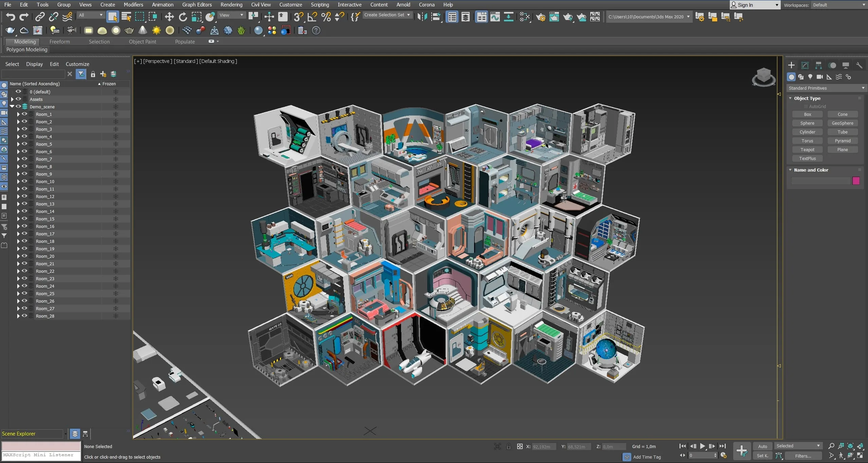Open the magenta object color swatch
The image size is (868, 463).
click(855, 180)
